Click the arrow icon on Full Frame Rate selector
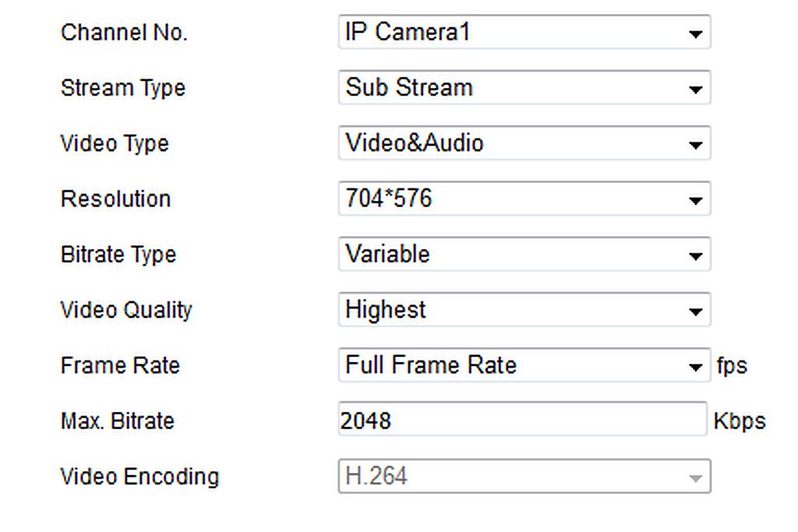 695,367
